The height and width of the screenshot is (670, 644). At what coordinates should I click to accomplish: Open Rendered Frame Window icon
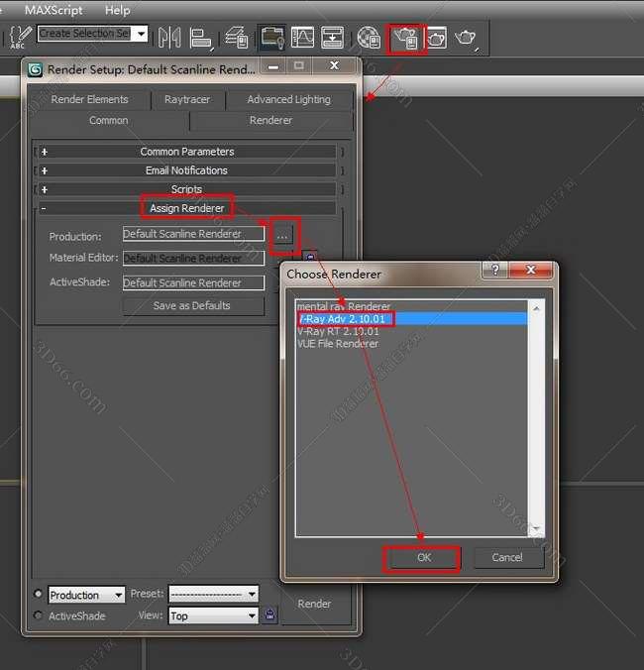(437, 39)
